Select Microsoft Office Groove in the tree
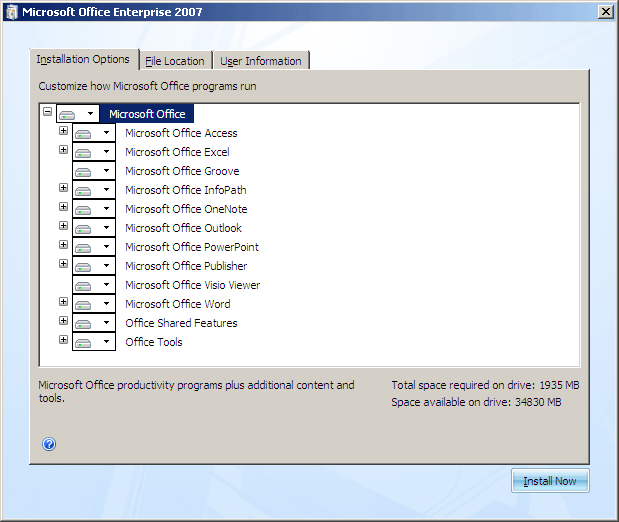 click(x=182, y=171)
